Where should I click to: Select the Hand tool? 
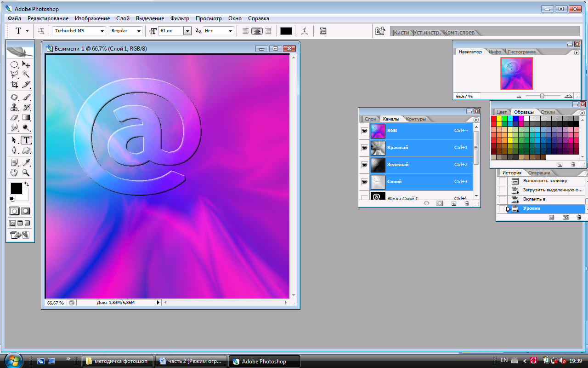pos(14,172)
